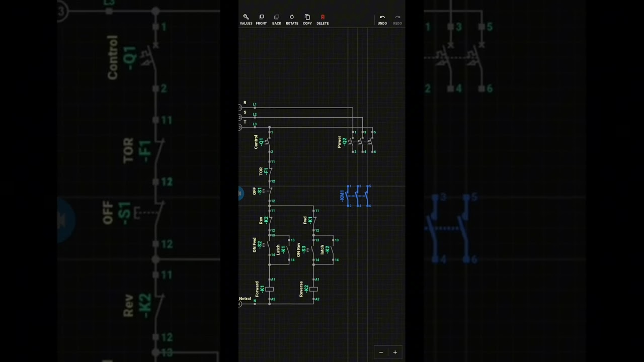The image size is (644, 362).
Task: Select the highlighted -KM1 contactor symbol
Action: 358,196
